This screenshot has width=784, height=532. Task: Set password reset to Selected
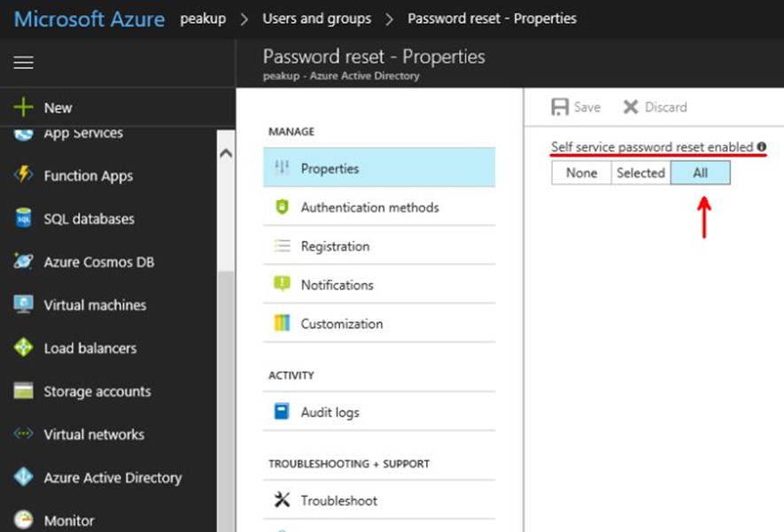[640, 173]
